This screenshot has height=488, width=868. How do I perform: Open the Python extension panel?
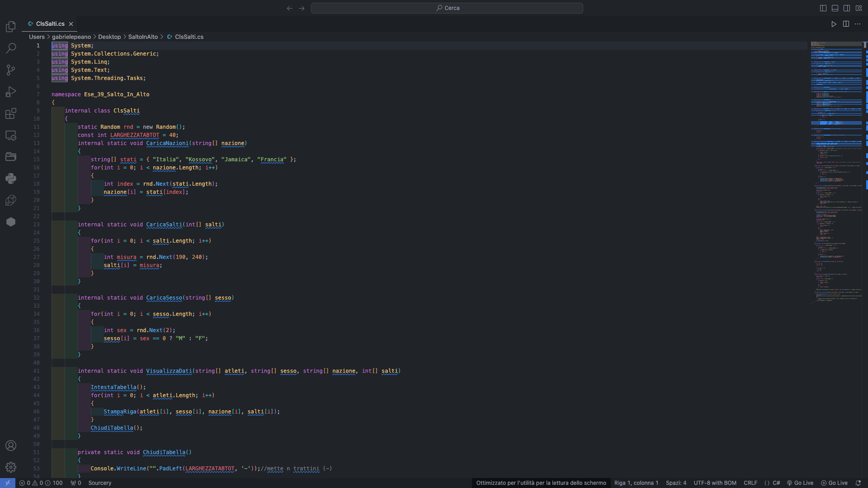pyautogui.click(x=11, y=178)
